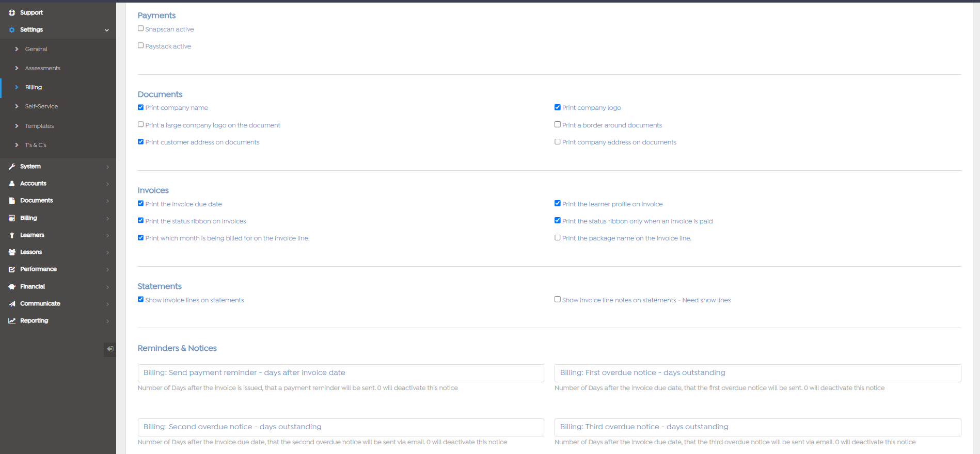This screenshot has height=454, width=980.
Task: Click the Accounts user icon
Action: pyautogui.click(x=12, y=184)
